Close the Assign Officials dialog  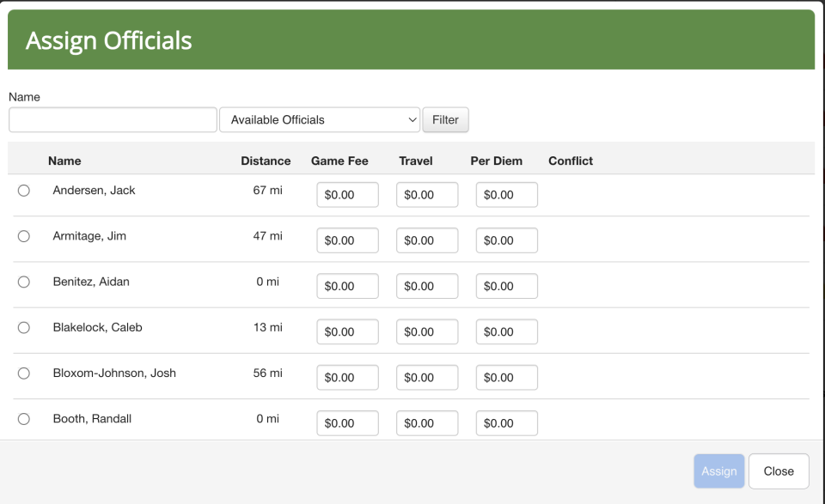tap(779, 471)
